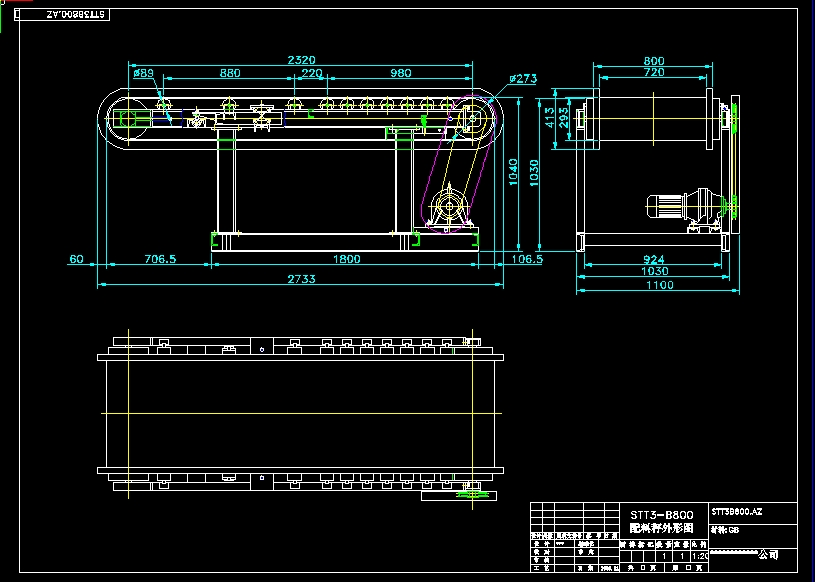Image resolution: width=815 pixels, height=582 pixels.
Task: Pick the 220 dimension value
Action: click(312, 73)
